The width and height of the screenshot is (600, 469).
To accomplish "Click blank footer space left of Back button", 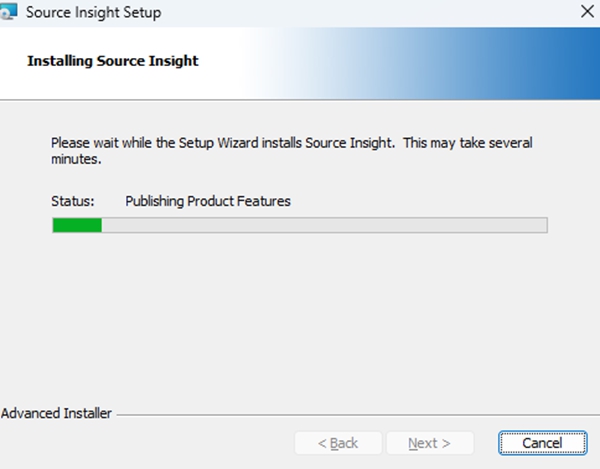I will pyautogui.click(x=150, y=442).
